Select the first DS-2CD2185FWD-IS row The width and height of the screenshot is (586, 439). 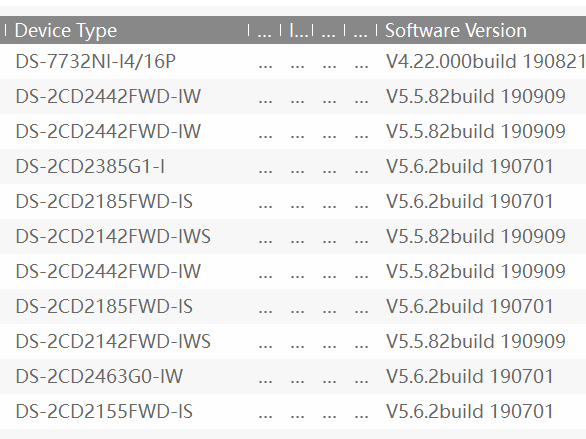(x=293, y=201)
